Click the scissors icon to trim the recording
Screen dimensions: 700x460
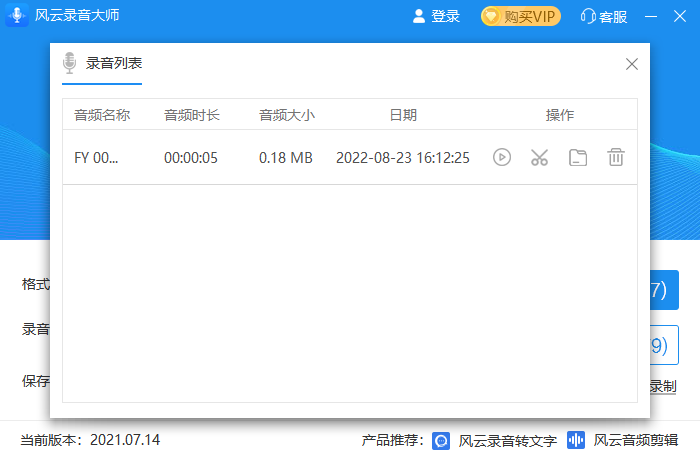point(540,157)
